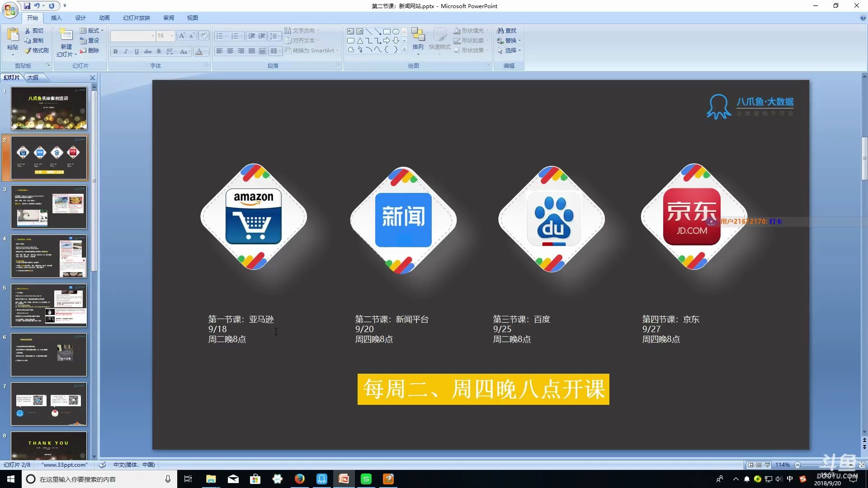Viewport: 868px width, 488px height.
Task: Open the 选择 select dropdown
Action: coord(509,51)
